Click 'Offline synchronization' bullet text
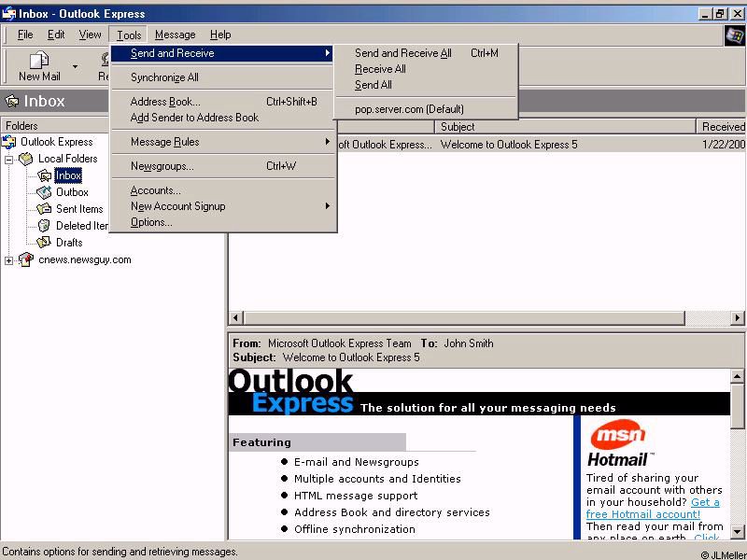This screenshot has height=560, width=747. [355, 529]
